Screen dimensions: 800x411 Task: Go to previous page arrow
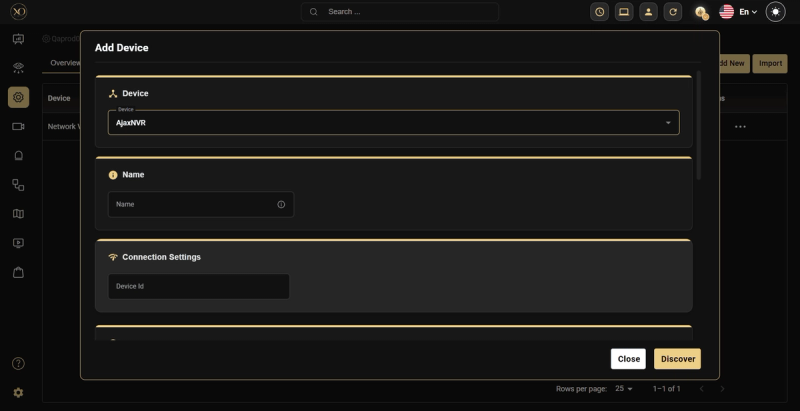(702, 389)
